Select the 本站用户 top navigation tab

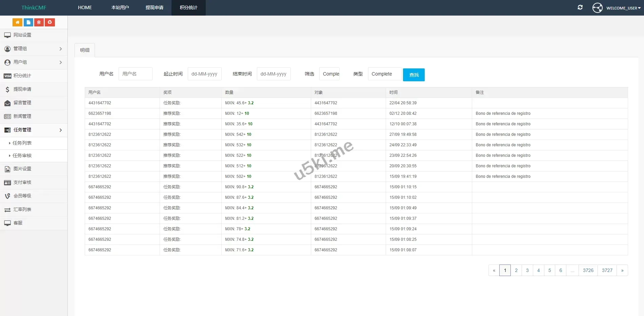[120, 8]
